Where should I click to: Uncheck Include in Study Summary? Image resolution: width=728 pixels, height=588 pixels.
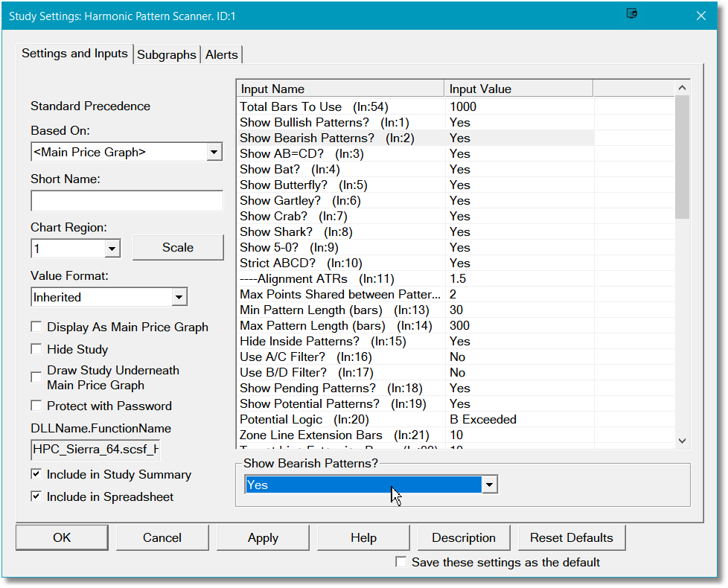(x=36, y=474)
